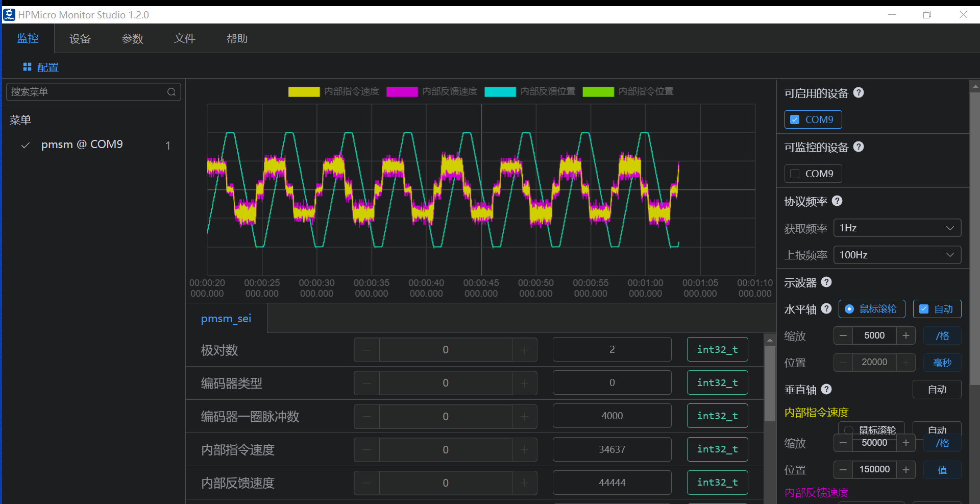Click parameter list scrollbar up arrow
This screenshot has height=504, width=980.
click(x=770, y=340)
